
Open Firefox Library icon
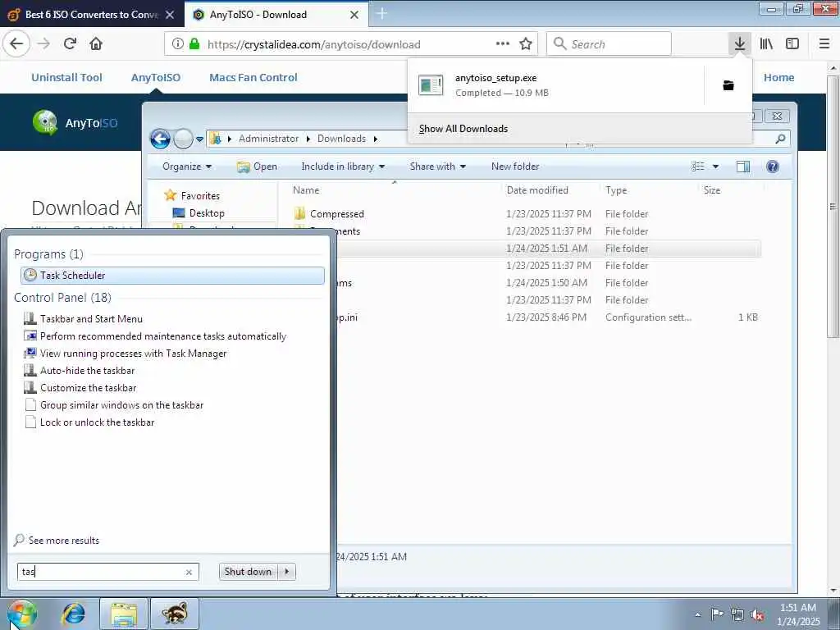766,43
